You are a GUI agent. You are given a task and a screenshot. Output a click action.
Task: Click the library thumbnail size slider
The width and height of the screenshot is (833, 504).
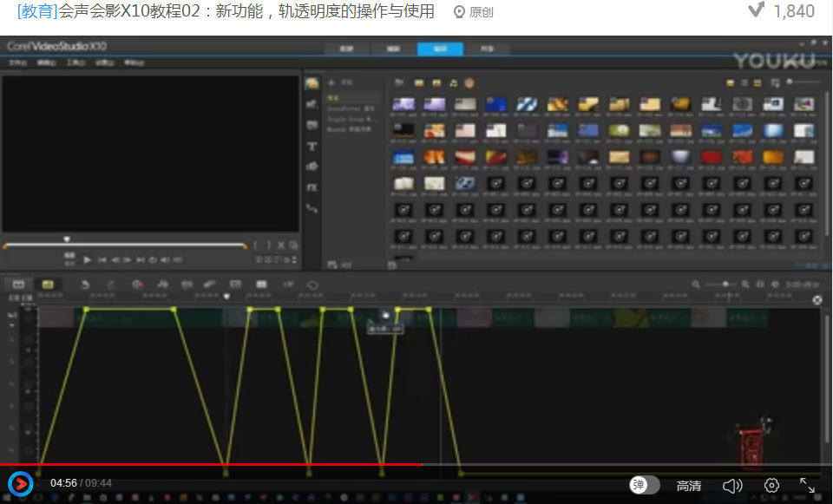804,82
